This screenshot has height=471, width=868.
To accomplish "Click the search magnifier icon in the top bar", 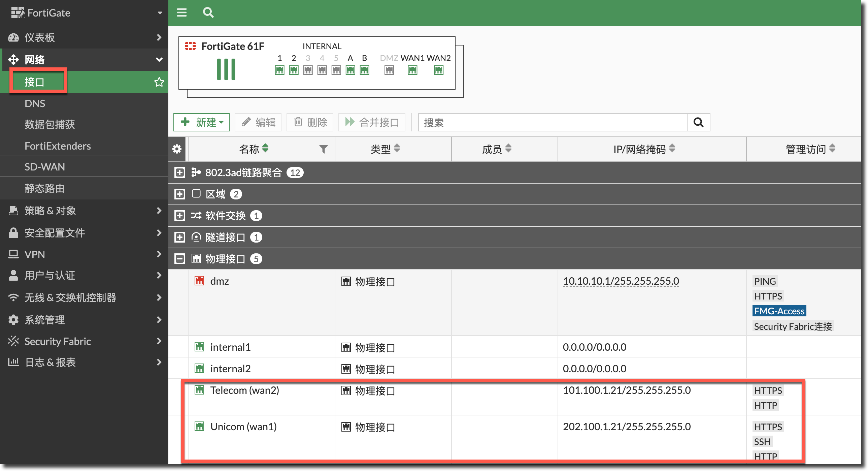I will (208, 13).
